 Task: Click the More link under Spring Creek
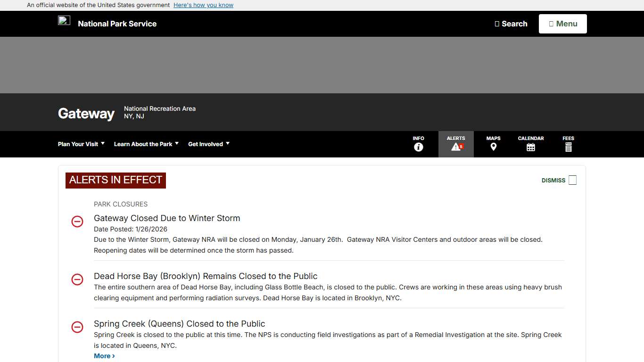click(104, 356)
